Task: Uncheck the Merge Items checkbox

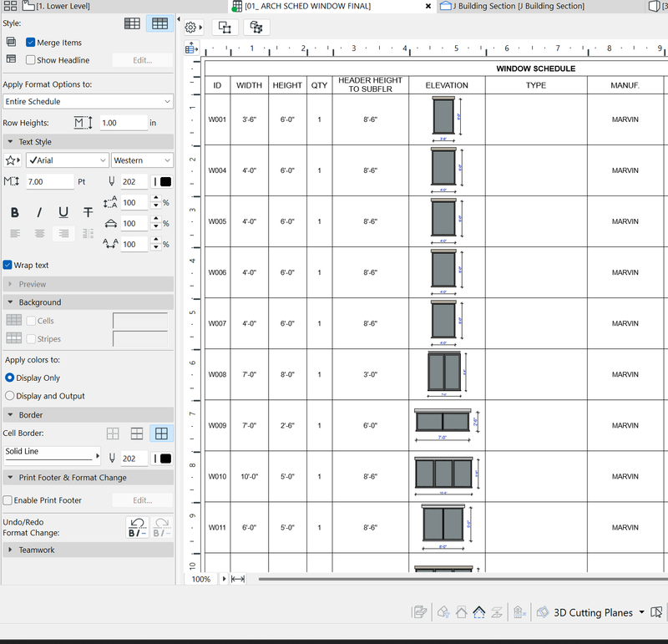Action: coord(31,43)
